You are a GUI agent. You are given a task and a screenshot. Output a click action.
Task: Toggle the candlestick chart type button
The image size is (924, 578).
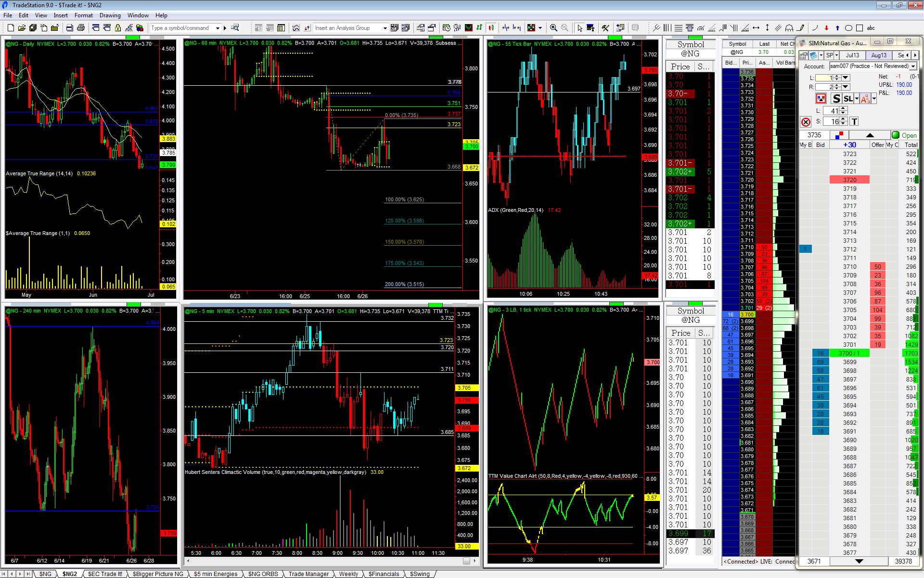tap(491, 28)
